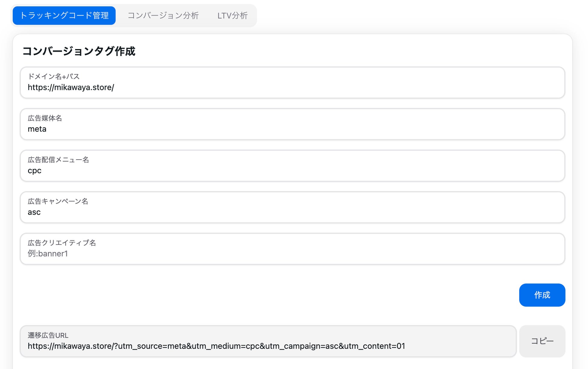
Task: Click the 例:banner1 placeholder text
Action: coord(48,254)
